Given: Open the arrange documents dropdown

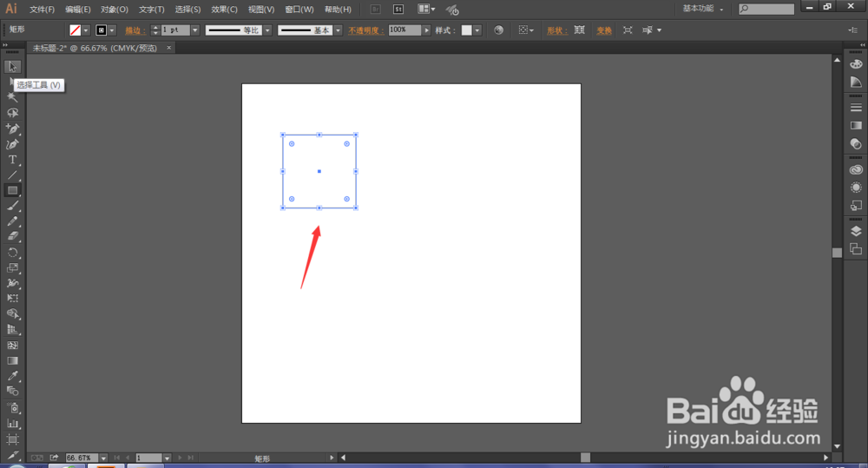Looking at the screenshot, I should click(x=426, y=9).
